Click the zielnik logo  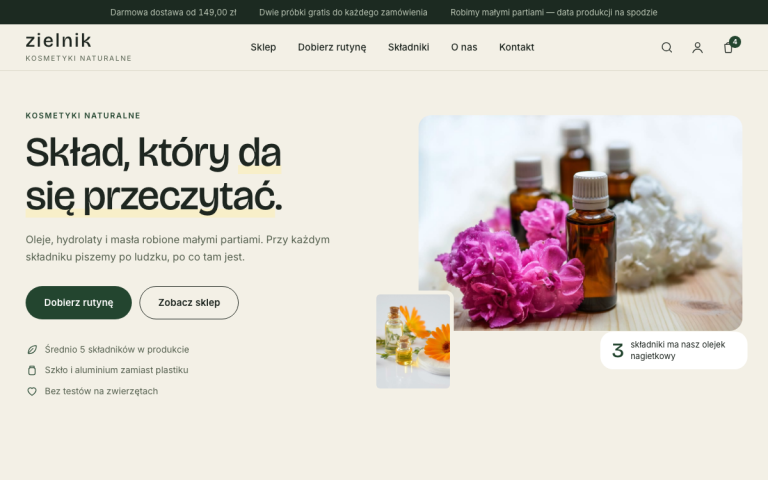coord(78,47)
